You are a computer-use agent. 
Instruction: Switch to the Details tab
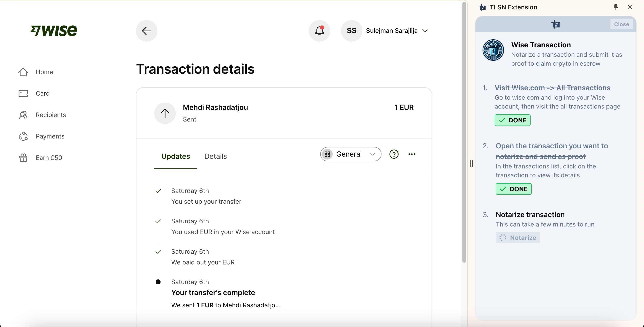click(x=216, y=156)
